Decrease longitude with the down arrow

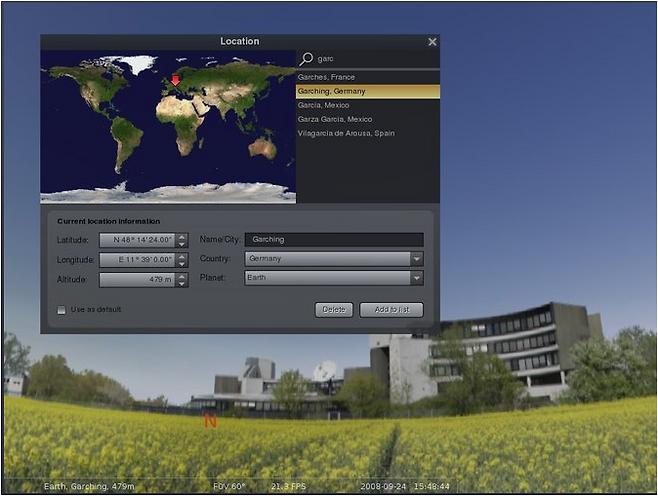[181, 263]
